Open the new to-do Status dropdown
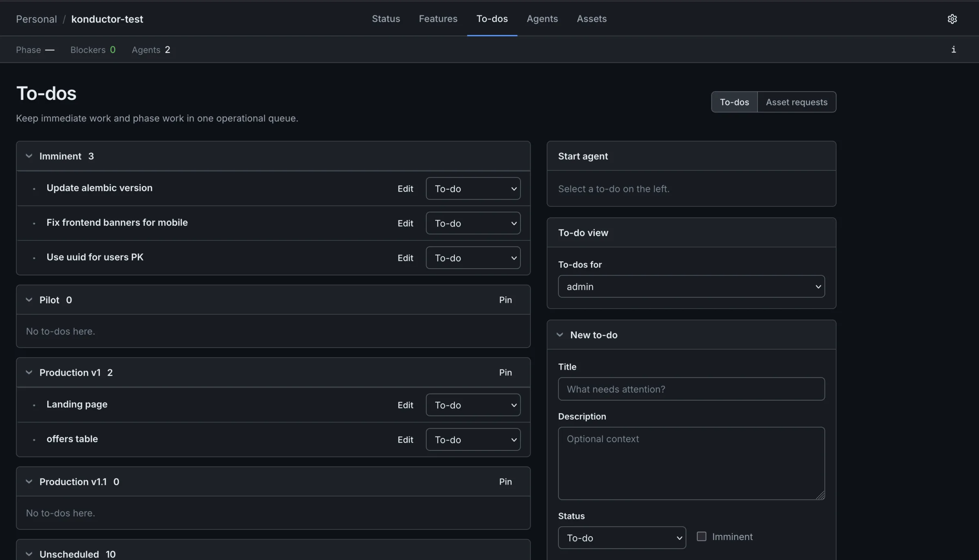 622,538
